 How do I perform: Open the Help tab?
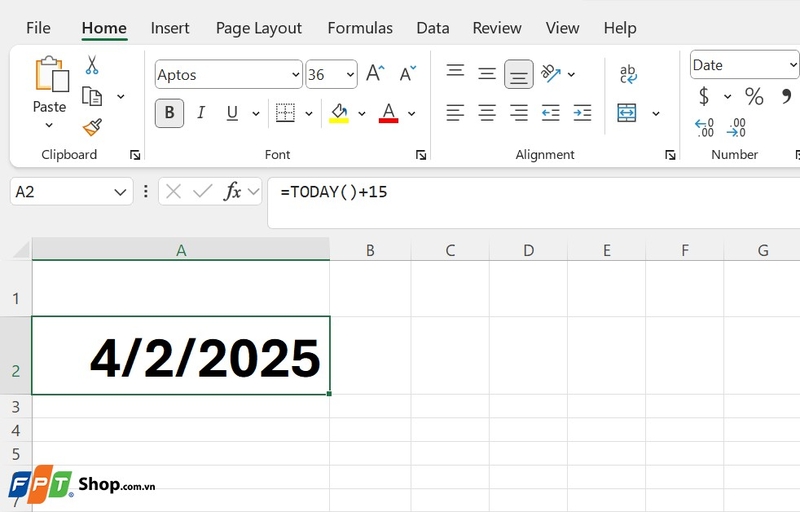pos(620,28)
